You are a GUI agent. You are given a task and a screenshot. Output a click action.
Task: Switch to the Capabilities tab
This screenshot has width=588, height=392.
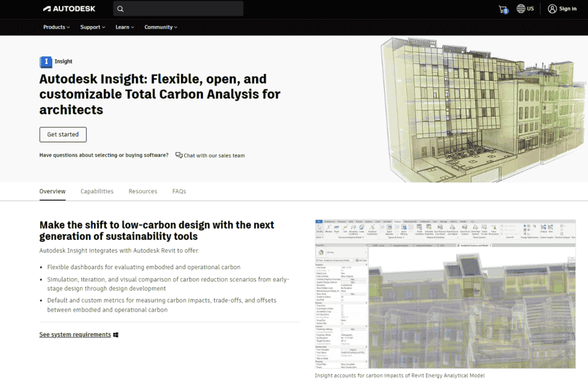coord(97,191)
